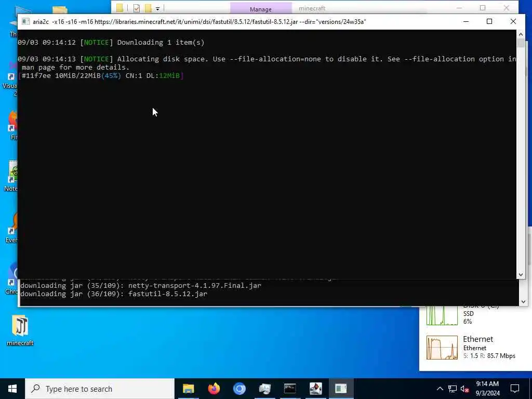This screenshot has width=532, height=399.
Task: Click the aria2c console scroll-down arrow
Action: [x=521, y=275]
